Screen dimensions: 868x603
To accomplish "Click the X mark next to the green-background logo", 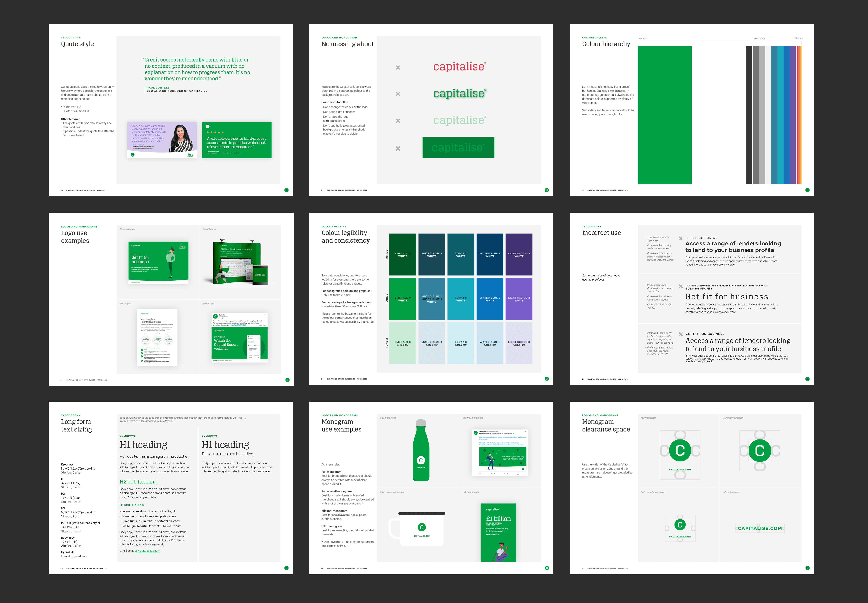I will pos(398,149).
